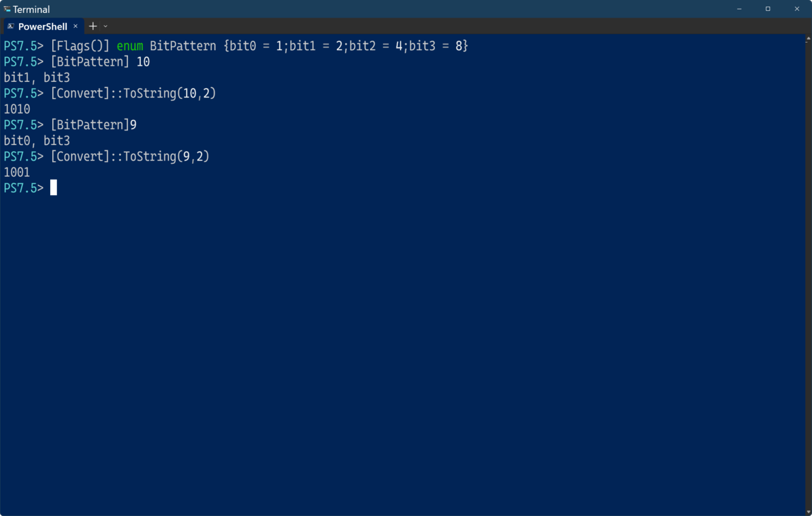Click the final PS7.5 prompt
The image size is (812, 516).
(22, 188)
